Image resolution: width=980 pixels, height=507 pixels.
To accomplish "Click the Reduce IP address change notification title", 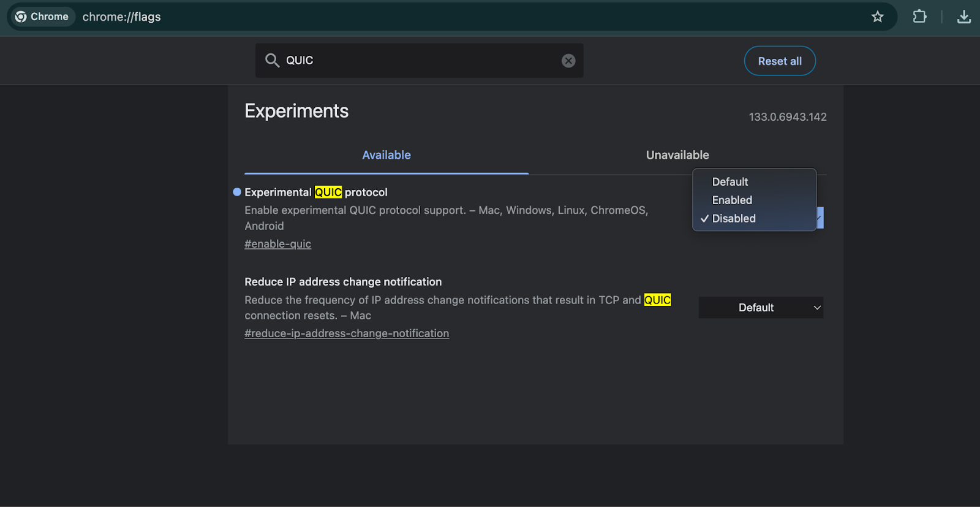I will [342, 282].
